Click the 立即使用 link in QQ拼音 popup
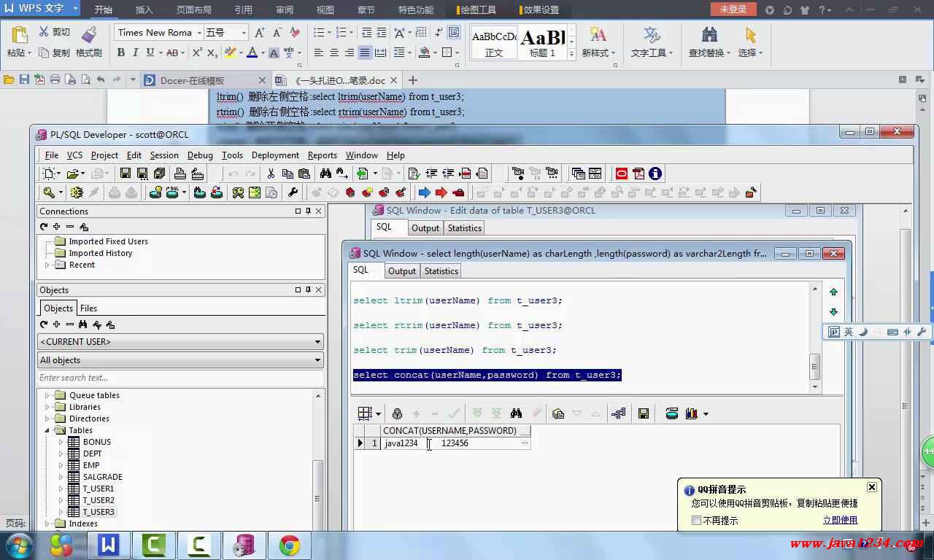934x560 pixels. tap(840, 521)
